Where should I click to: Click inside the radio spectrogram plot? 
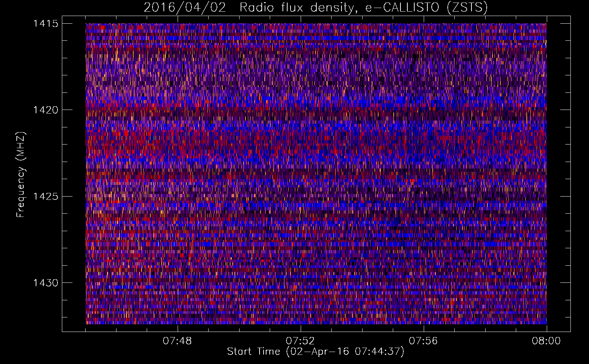pyautogui.click(x=316, y=174)
